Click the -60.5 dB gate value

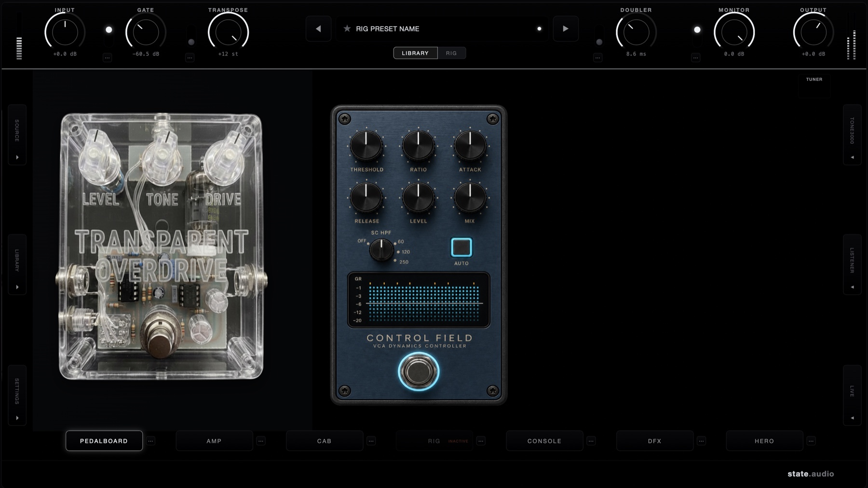pyautogui.click(x=146, y=54)
